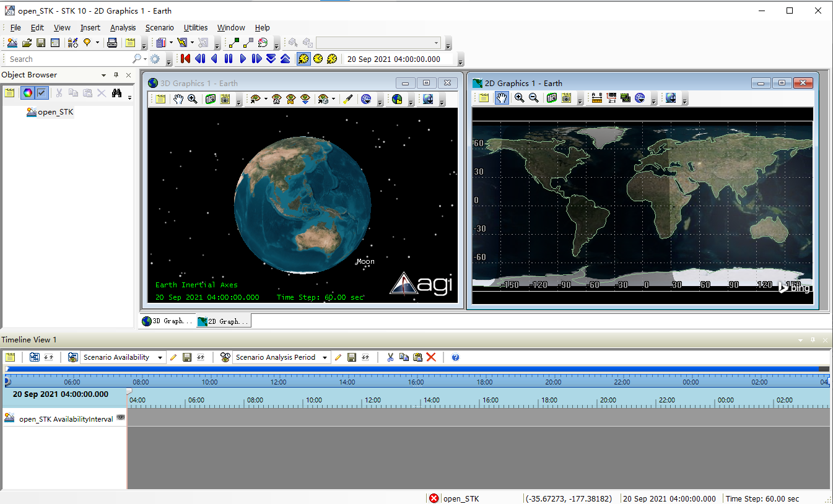The height and width of the screenshot is (504, 833).
Task: Open the disabled object selection combo box
Action: (x=378, y=43)
